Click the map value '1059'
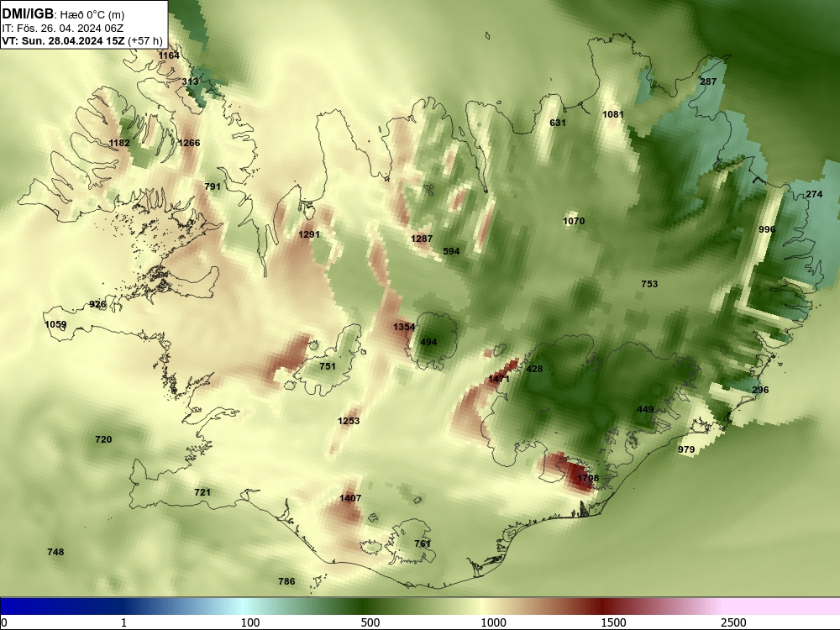The height and width of the screenshot is (630, 840). (x=55, y=324)
